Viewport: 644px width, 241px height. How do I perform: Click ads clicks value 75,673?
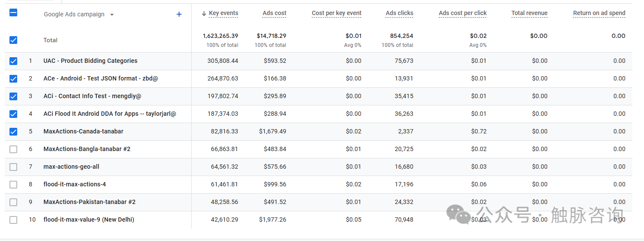404,61
